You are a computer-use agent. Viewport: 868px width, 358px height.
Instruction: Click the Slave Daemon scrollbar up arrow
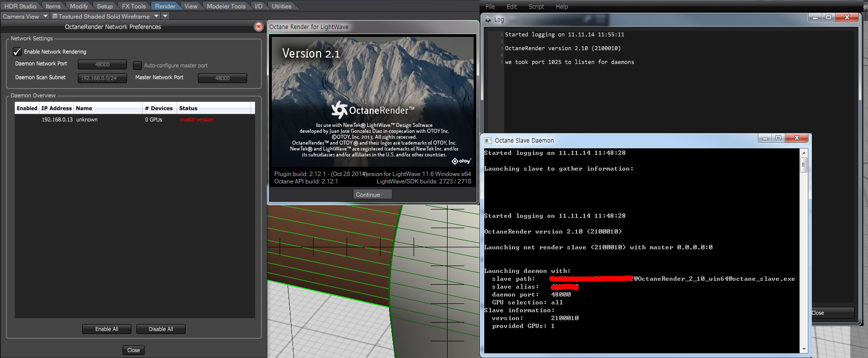804,153
